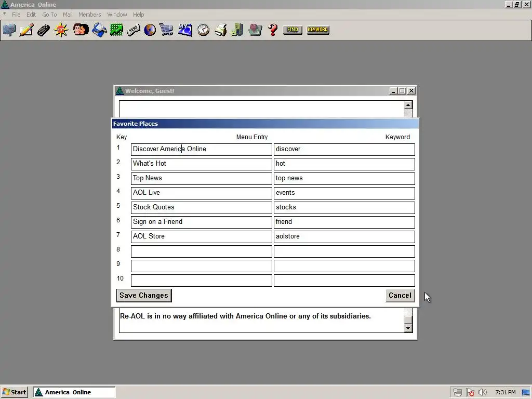Open the Members menu
Viewport: 532px width, 399px height.
pyautogui.click(x=89, y=15)
